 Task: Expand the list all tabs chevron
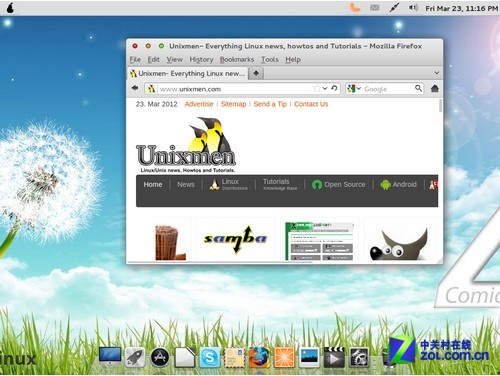click(x=436, y=73)
